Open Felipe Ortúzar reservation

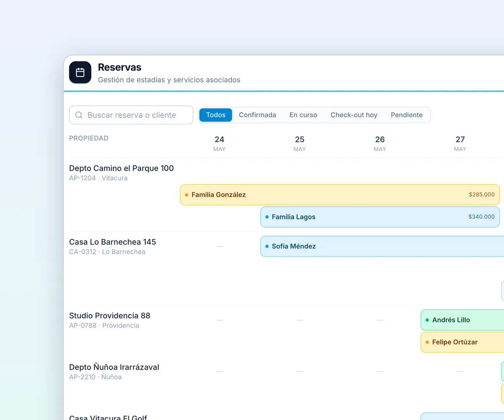[x=462, y=342]
